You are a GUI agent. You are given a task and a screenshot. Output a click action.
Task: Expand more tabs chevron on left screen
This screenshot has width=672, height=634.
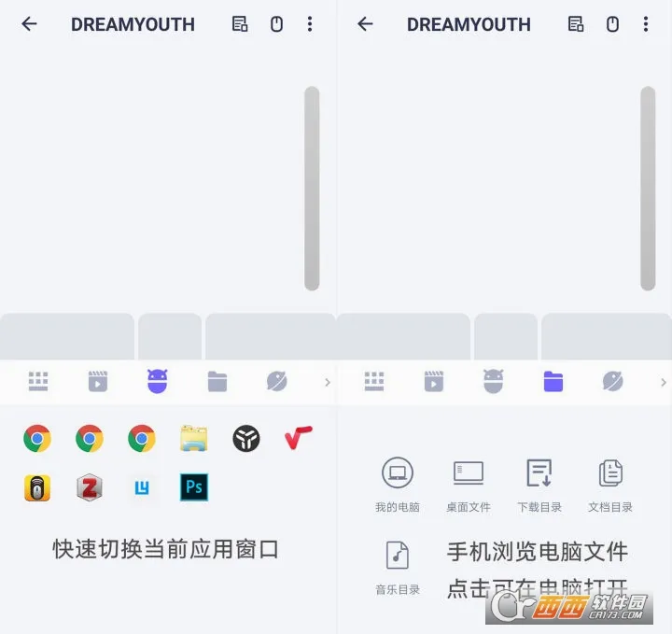[x=328, y=382]
